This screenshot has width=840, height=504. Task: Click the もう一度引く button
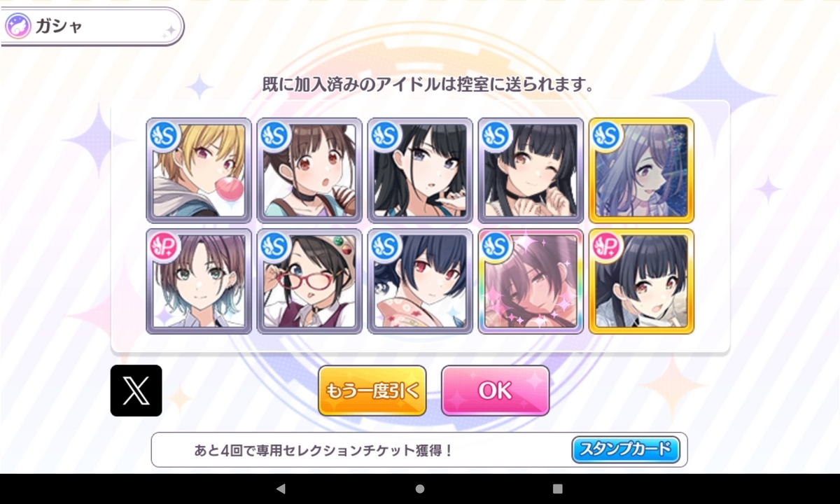click(x=372, y=391)
